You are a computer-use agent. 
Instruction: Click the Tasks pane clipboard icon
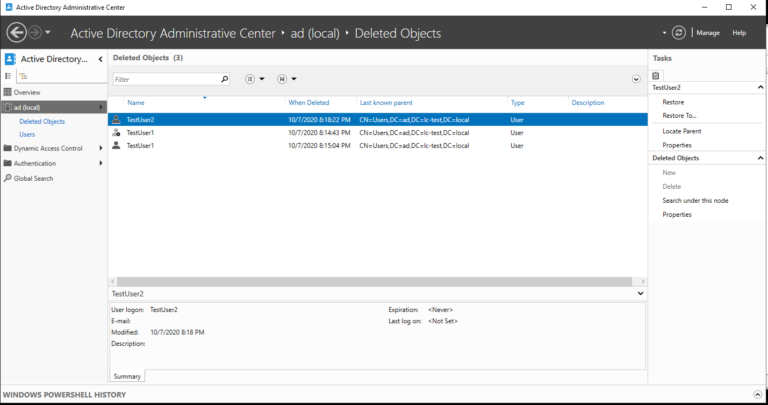tap(656, 75)
